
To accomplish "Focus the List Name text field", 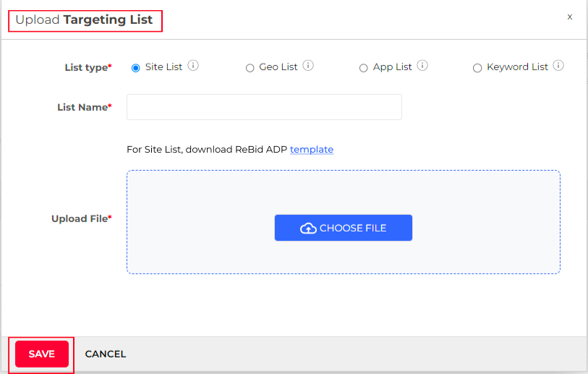I will pos(265,107).
